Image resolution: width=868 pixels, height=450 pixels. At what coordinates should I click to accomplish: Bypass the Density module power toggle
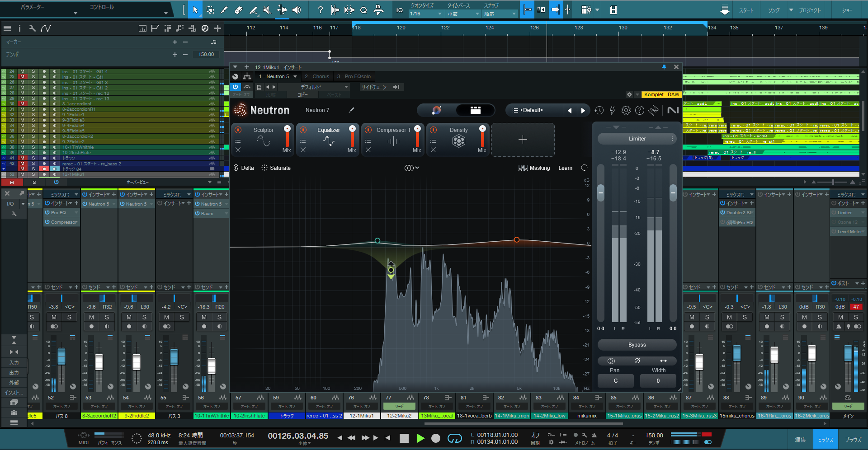tap(434, 130)
